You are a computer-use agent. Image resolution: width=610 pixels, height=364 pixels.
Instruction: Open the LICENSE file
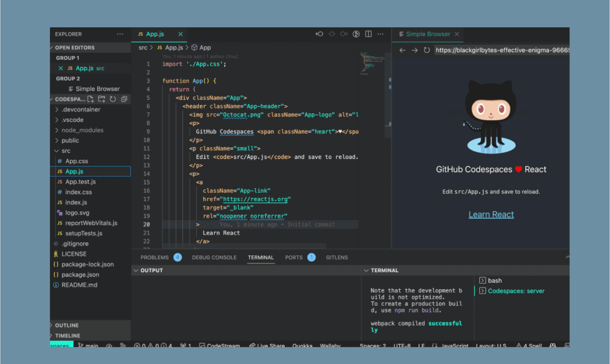coord(74,253)
